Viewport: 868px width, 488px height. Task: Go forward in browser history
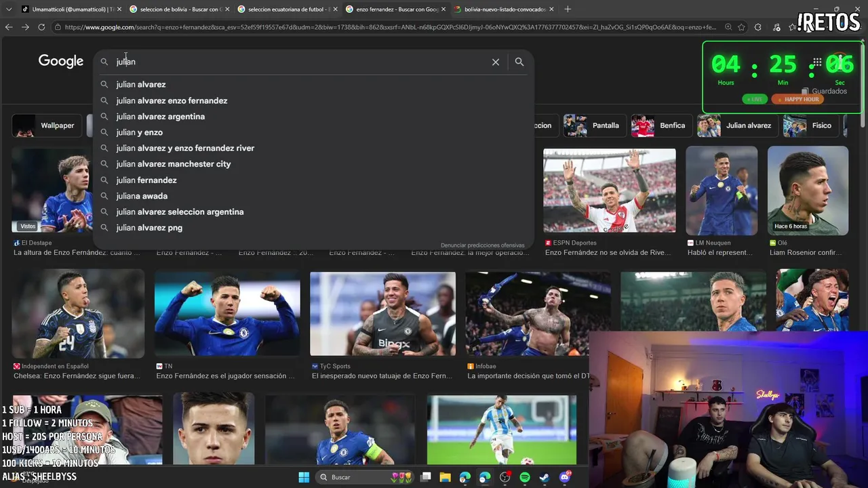(25, 27)
